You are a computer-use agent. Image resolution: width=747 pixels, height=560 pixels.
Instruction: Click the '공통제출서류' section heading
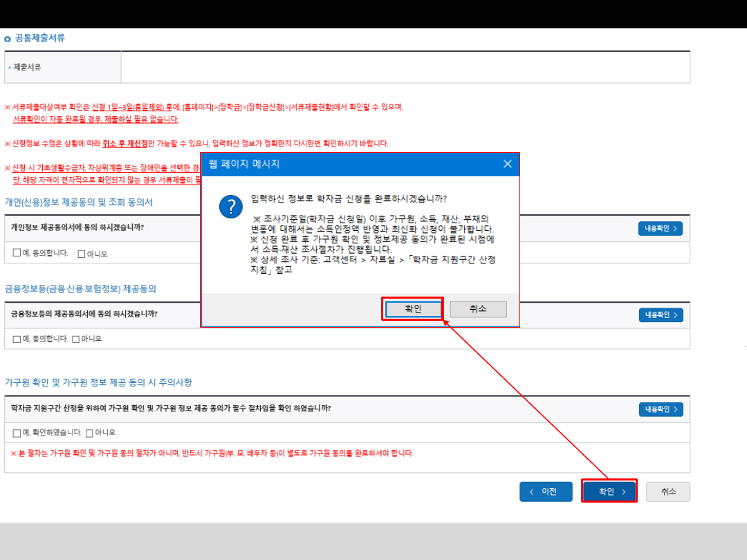click(40, 39)
